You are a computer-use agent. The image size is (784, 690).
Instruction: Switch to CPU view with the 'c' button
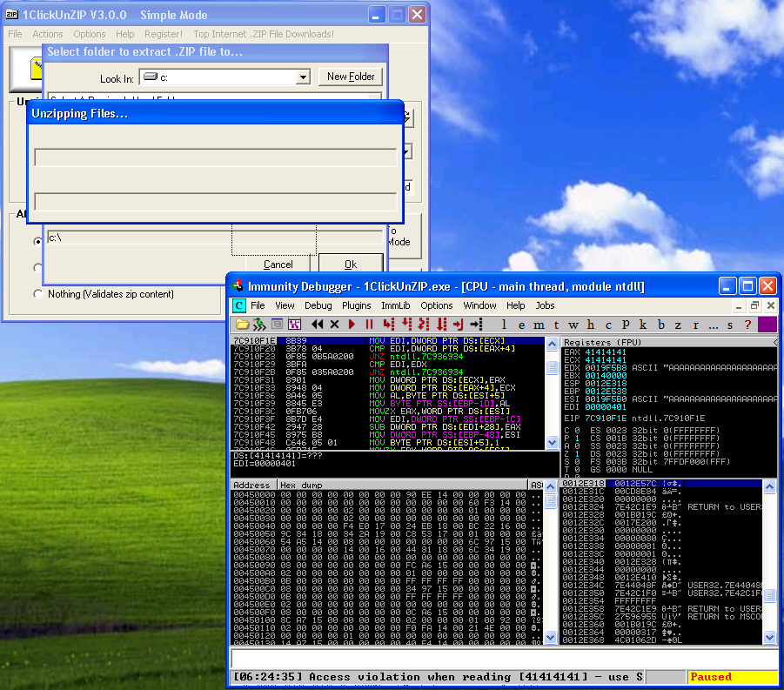(608, 325)
